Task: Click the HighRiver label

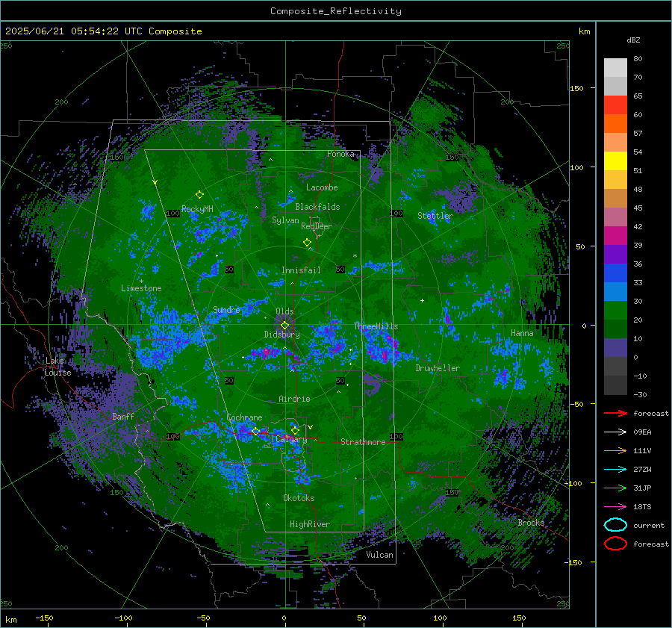Action: click(x=310, y=524)
